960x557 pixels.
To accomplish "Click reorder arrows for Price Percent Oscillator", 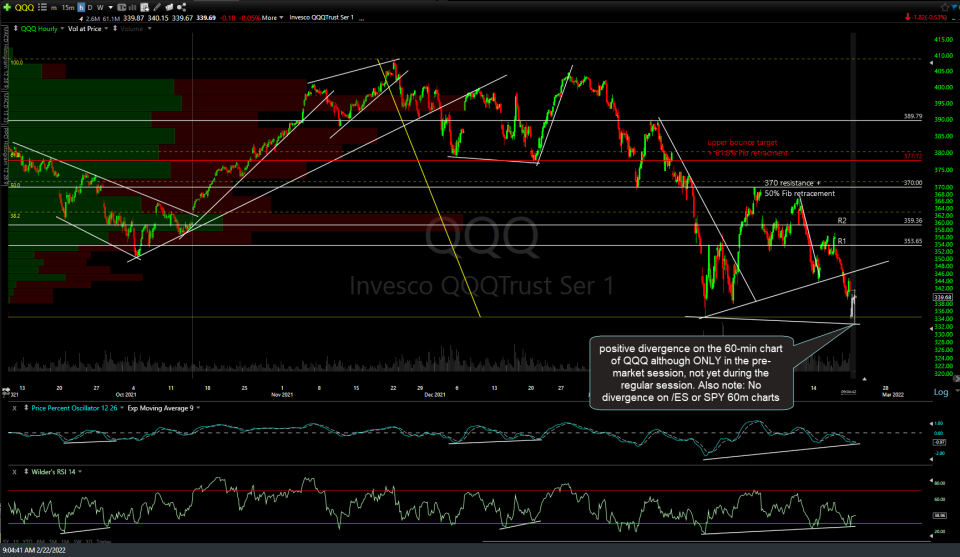I will pos(26,408).
